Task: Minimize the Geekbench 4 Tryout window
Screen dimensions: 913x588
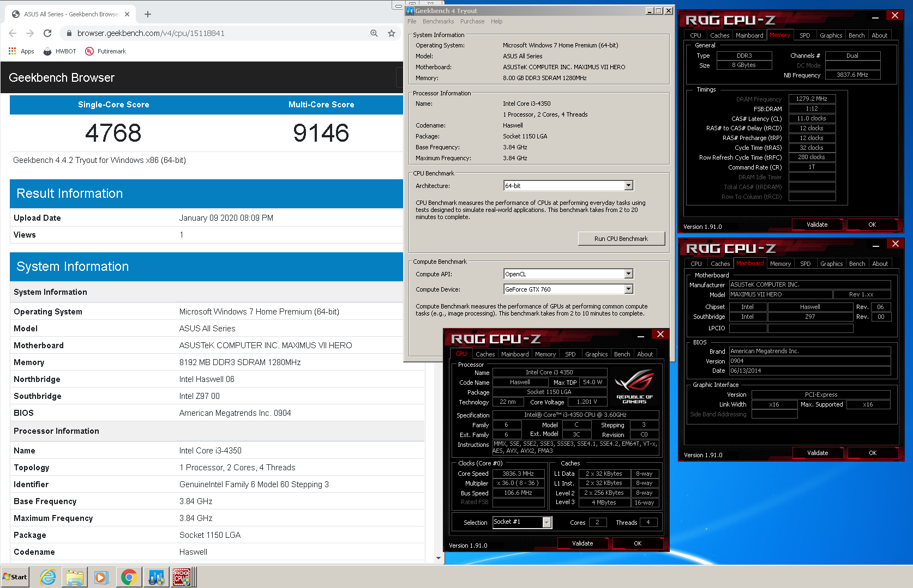Action: (650, 11)
